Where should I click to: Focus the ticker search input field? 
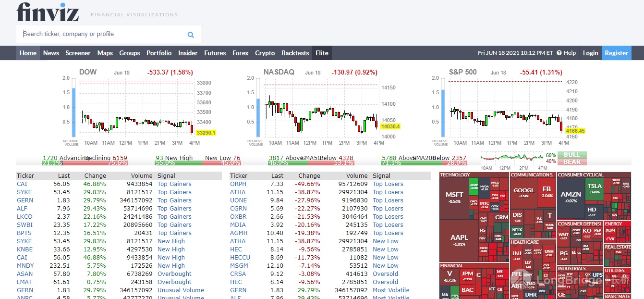click(101, 34)
